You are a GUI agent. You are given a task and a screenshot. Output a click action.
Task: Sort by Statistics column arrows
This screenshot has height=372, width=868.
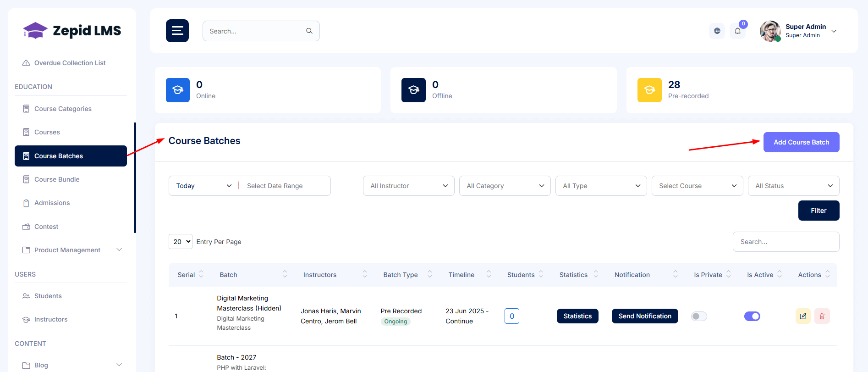[596, 274]
